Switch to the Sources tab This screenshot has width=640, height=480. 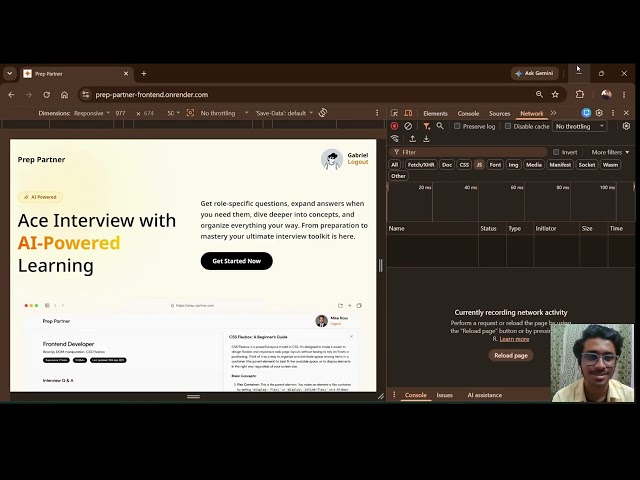click(500, 113)
